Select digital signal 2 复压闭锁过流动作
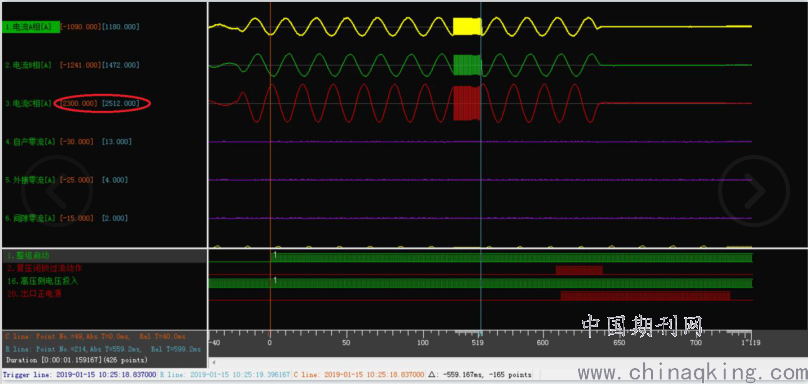The height and width of the screenshot is (384, 808). pos(44,268)
